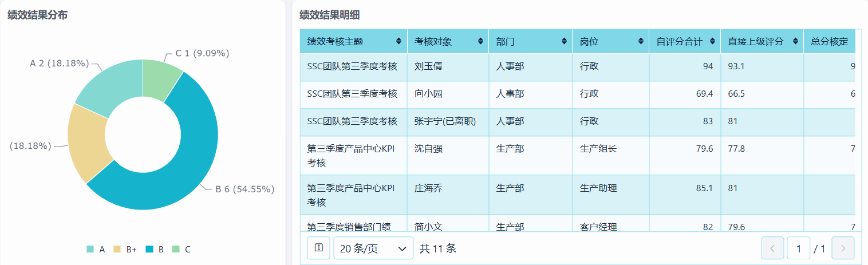Image resolution: width=868 pixels, height=265 pixels.
Task: Click the 岗位 column header
Action: 610,41
